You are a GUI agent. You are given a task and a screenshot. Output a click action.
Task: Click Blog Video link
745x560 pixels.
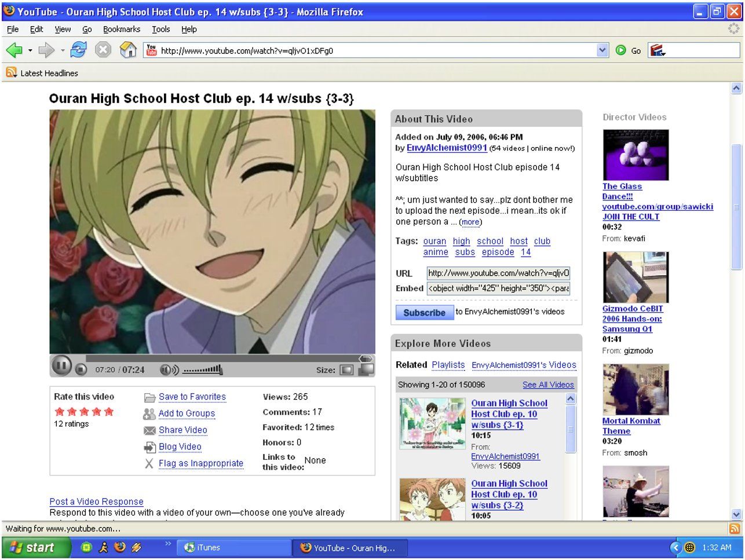click(x=180, y=446)
